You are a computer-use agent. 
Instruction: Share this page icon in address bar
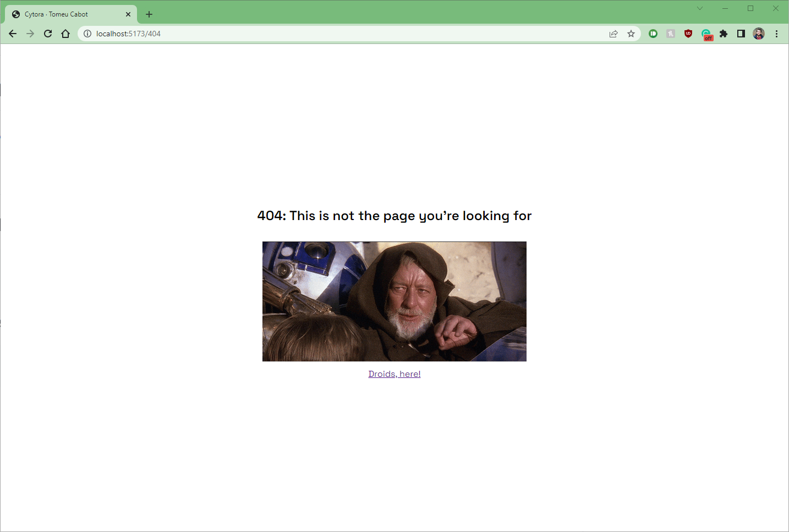pos(613,34)
